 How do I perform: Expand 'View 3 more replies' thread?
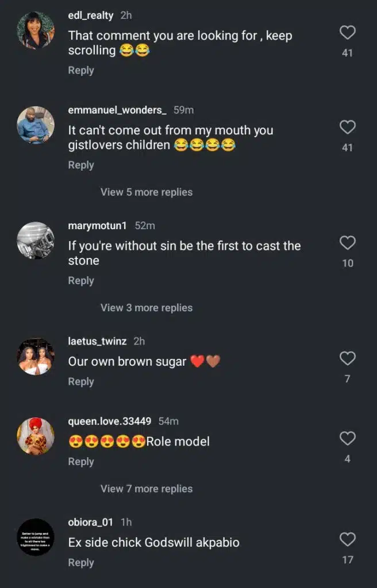pyautogui.click(x=147, y=308)
